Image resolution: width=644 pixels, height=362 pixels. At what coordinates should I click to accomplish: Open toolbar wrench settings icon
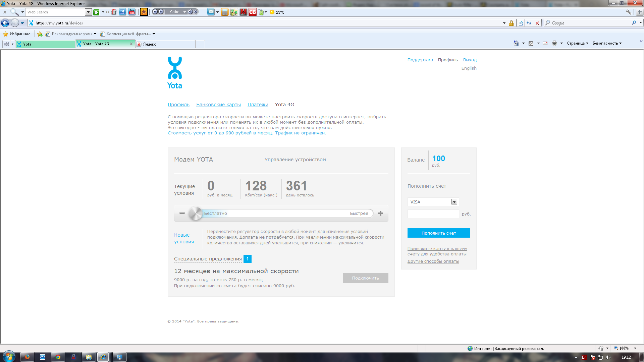(629, 12)
